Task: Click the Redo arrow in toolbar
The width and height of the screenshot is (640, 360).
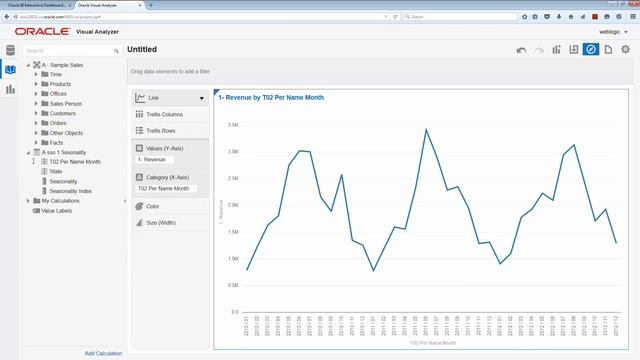Action: click(539, 50)
